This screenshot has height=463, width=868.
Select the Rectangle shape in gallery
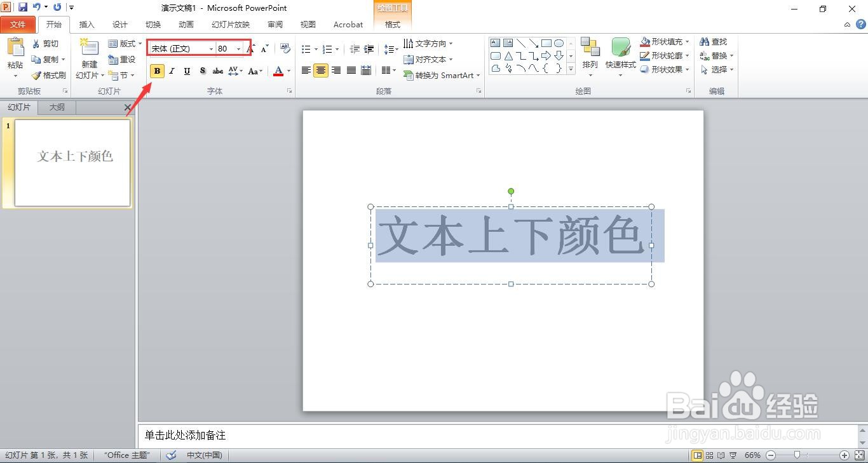pos(546,43)
